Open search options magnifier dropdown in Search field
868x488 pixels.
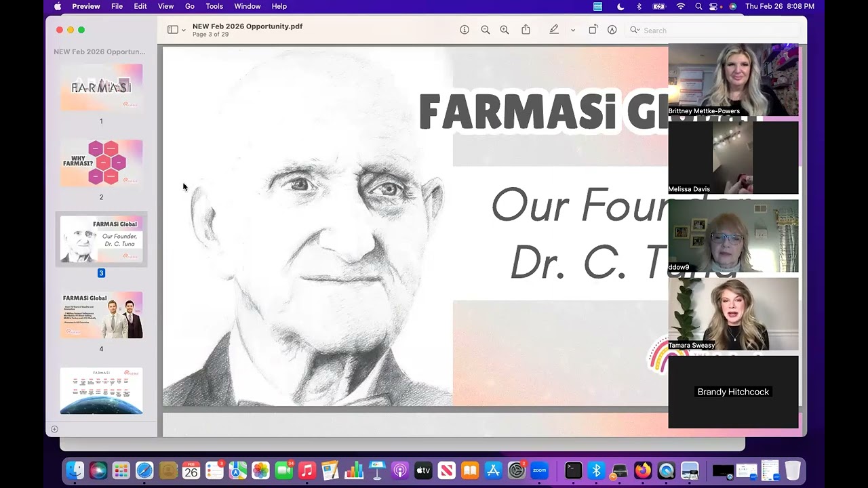(635, 30)
